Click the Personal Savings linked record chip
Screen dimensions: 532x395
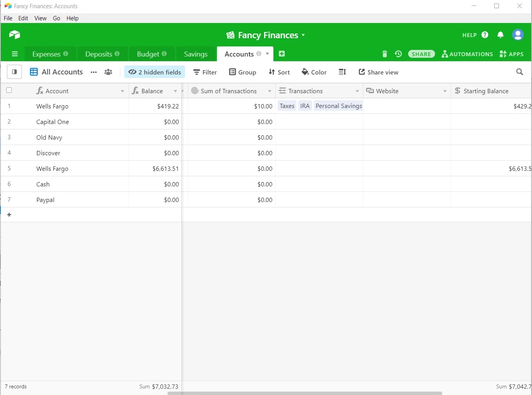[x=338, y=106]
